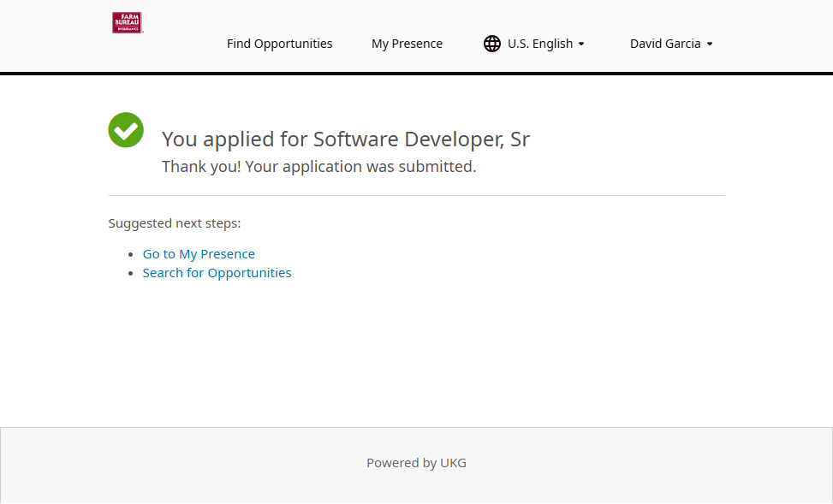Viewport: 833px width, 504px height.
Task: Click the 'You applied for Software Developer, Sr' heading
Action: tap(346, 139)
